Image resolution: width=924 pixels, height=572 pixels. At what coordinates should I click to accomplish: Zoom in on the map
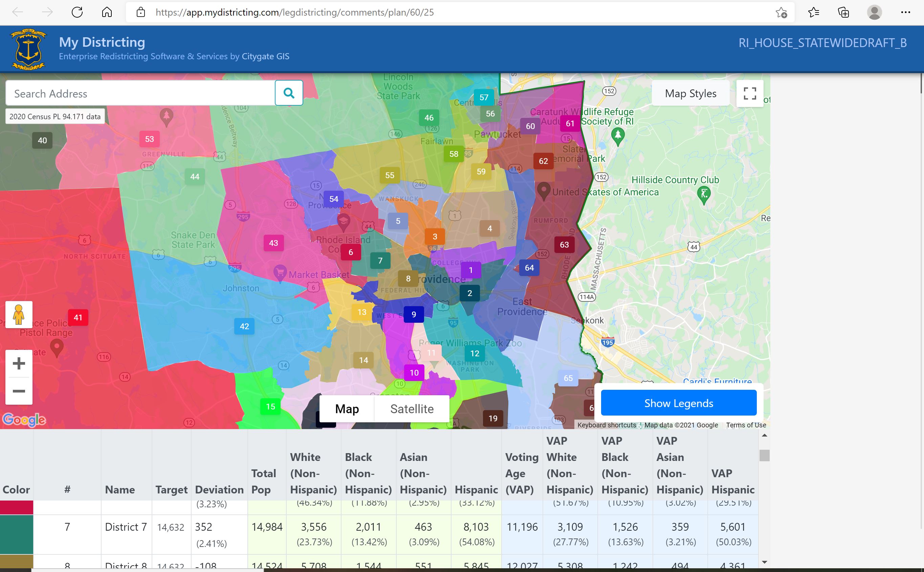19,363
